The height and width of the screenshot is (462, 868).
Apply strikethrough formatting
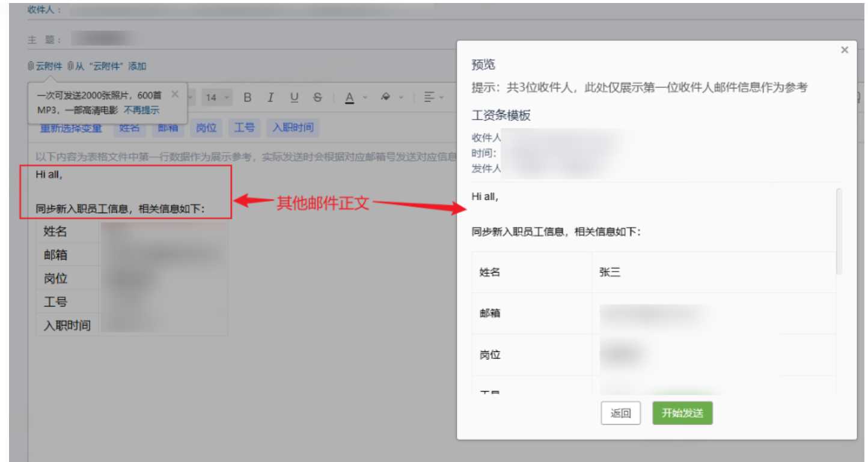[x=317, y=97]
